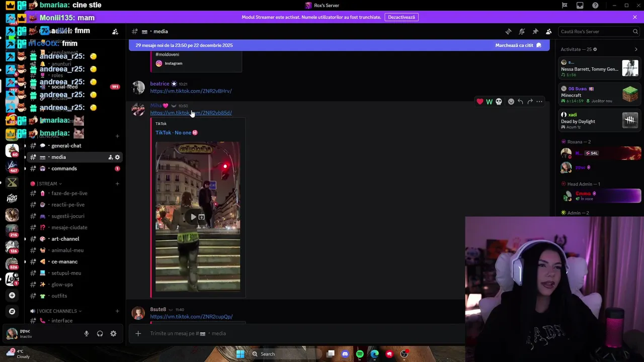Click the Windows Start button
This screenshot has height=362, width=644.
pyautogui.click(x=240, y=354)
